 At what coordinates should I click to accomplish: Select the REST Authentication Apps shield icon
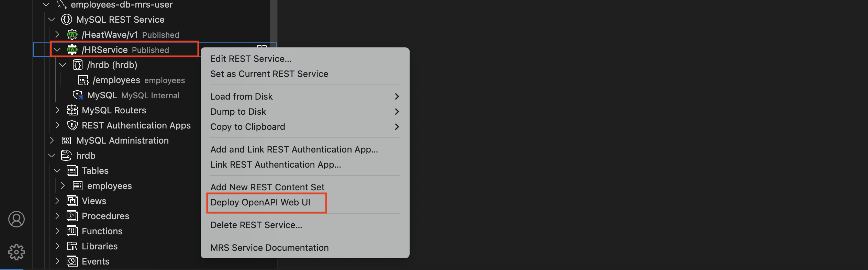click(72, 125)
